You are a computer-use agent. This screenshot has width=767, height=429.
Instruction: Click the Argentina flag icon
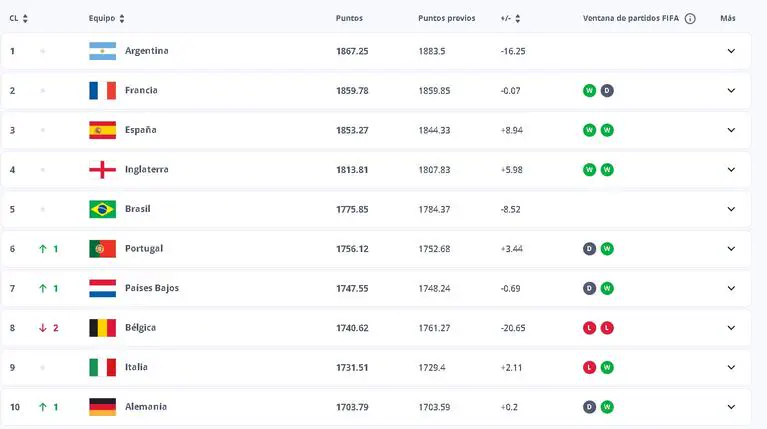pyautogui.click(x=102, y=51)
